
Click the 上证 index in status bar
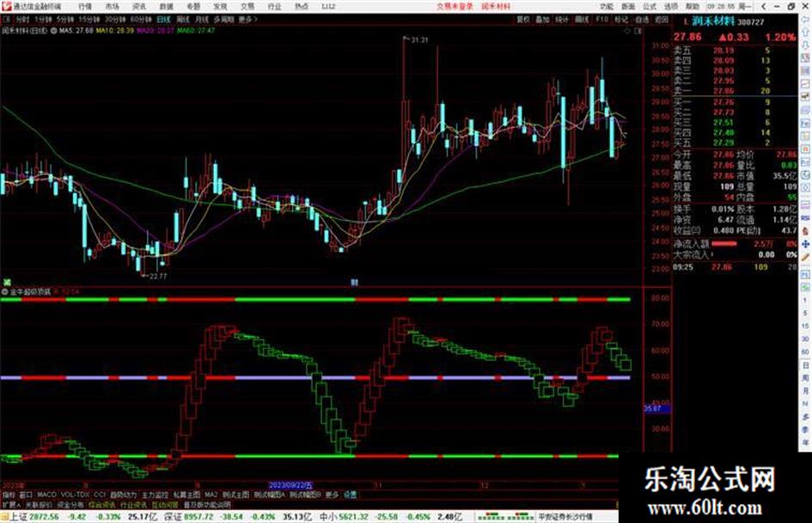(x=19, y=517)
